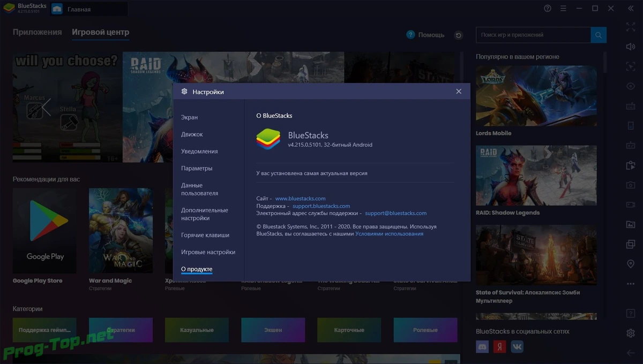Click the Yandex social icon
Image resolution: width=643 pixels, height=364 pixels.
pyautogui.click(x=499, y=346)
